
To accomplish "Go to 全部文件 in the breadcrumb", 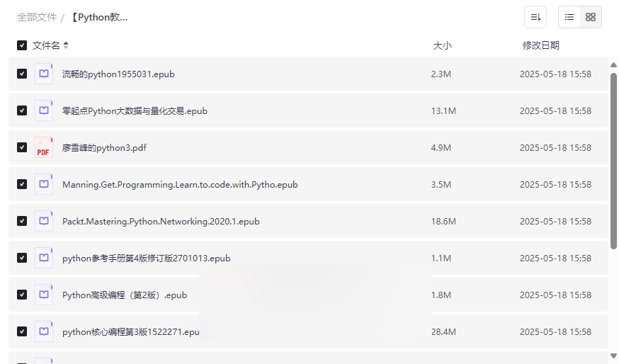I will click(x=37, y=18).
